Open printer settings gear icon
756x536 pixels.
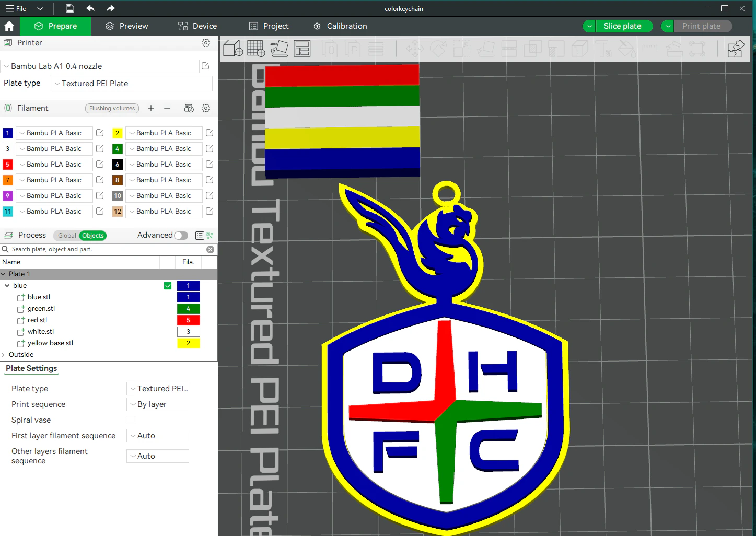(x=206, y=43)
